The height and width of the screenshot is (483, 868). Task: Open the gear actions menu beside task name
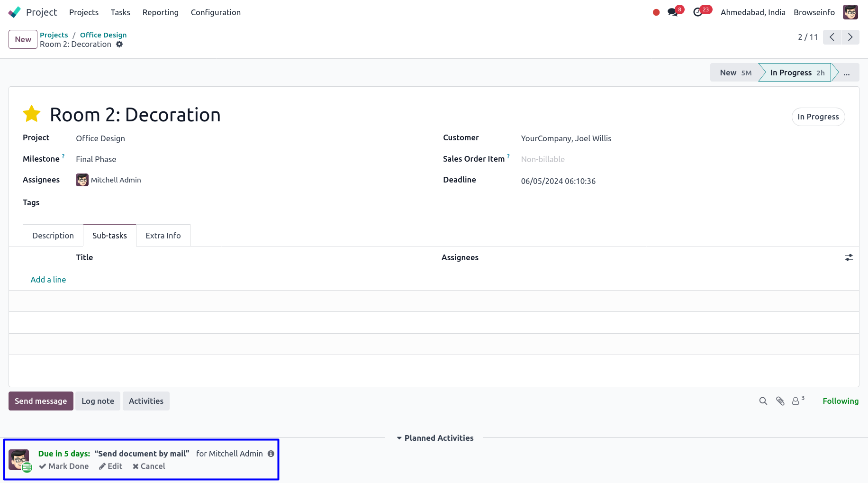[x=119, y=44]
